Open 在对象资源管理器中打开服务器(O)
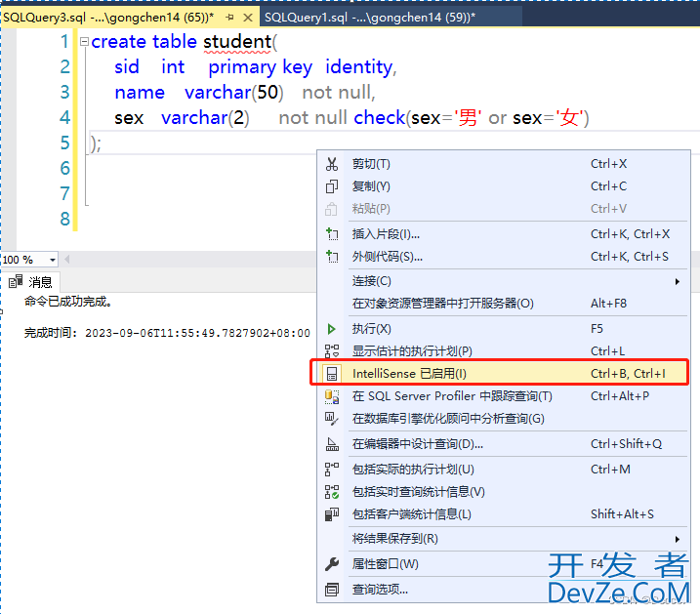 [x=504, y=304]
